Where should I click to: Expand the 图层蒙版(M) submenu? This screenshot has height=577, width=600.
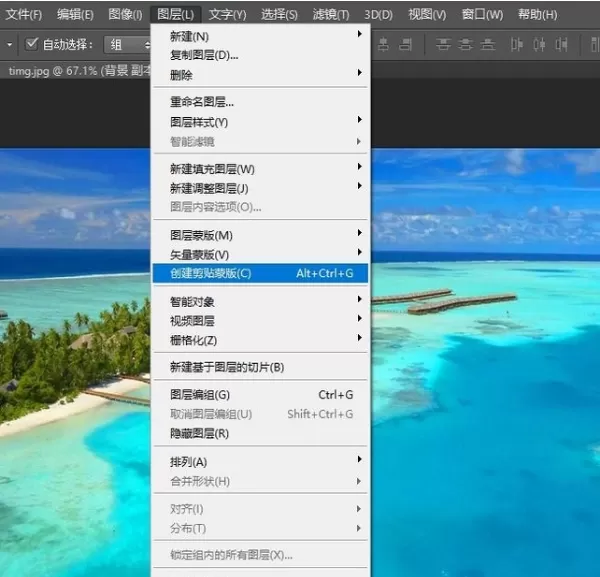tap(261, 235)
